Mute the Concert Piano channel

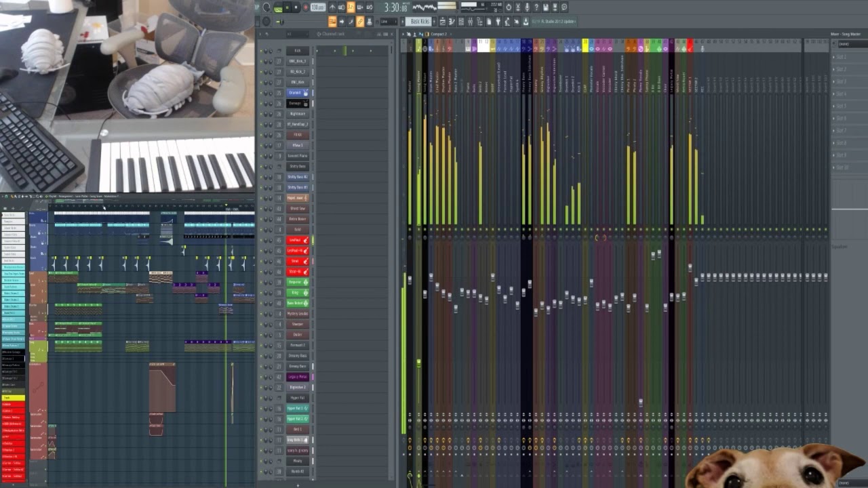262,156
